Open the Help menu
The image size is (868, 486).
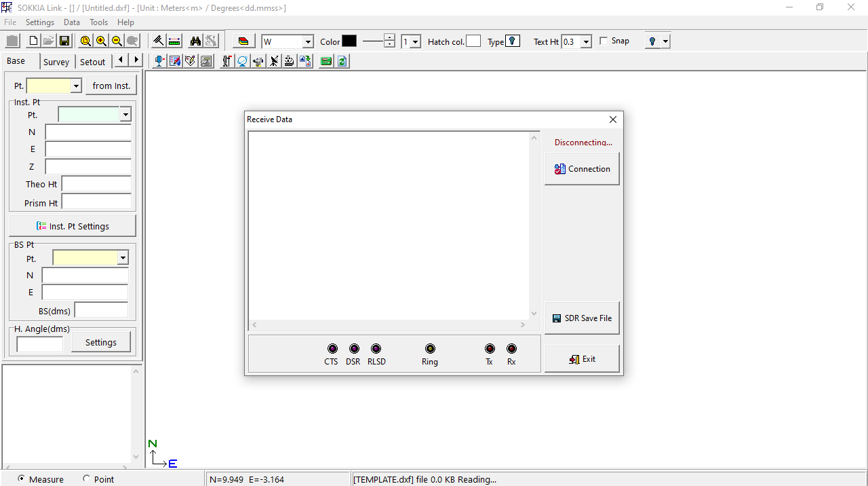pos(125,22)
